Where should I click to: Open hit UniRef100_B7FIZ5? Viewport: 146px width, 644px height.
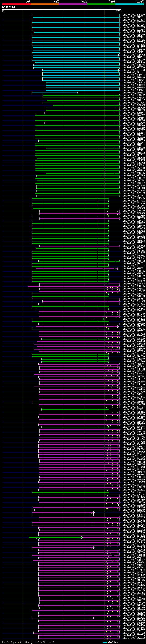click(x=134, y=15)
